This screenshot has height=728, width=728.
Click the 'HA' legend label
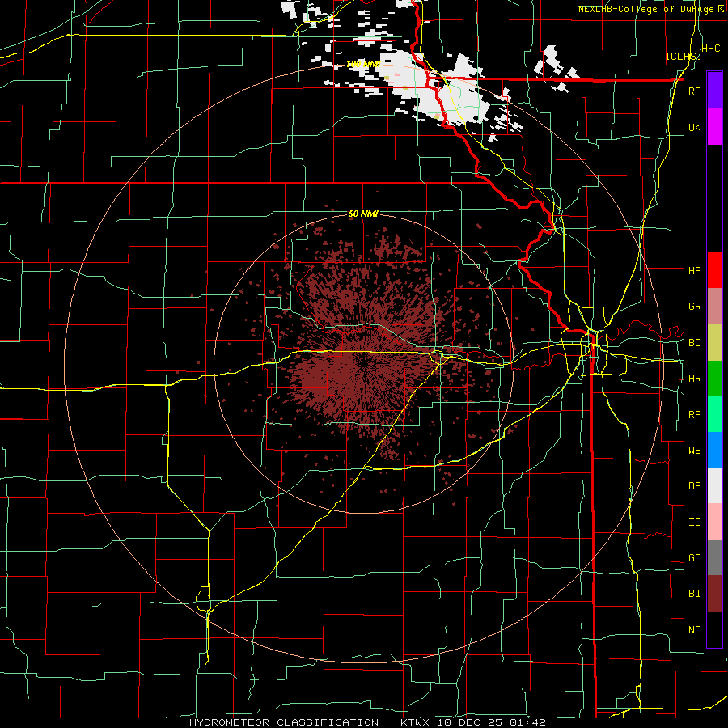pos(694,270)
